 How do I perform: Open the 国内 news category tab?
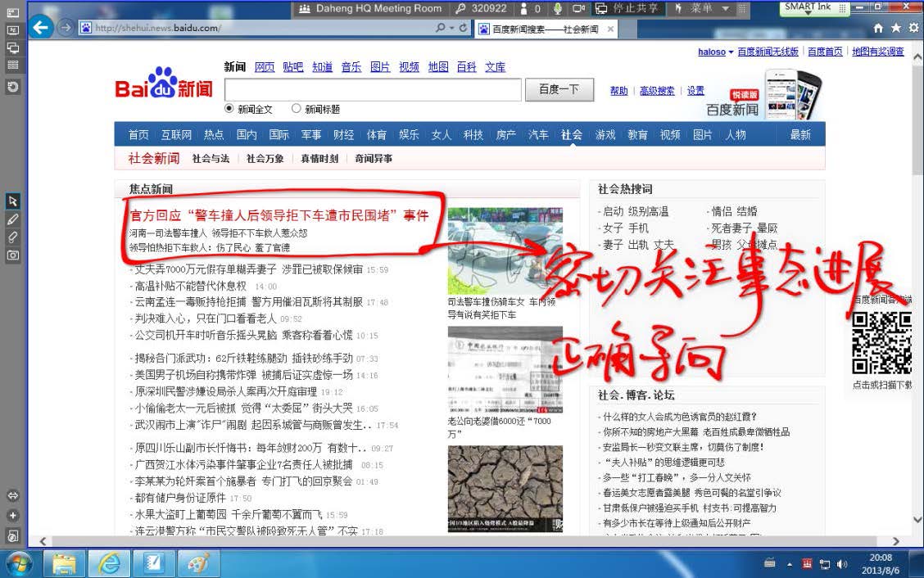coord(247,135)
